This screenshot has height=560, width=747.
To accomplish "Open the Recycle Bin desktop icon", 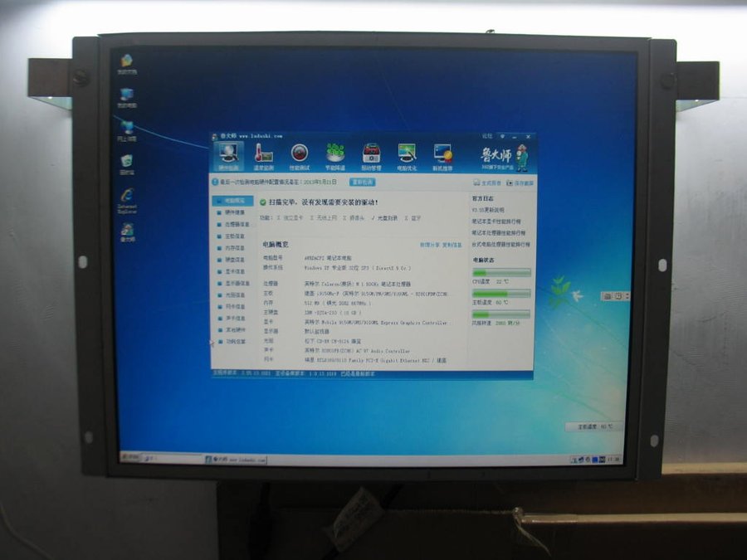I will tap(127, 165).
